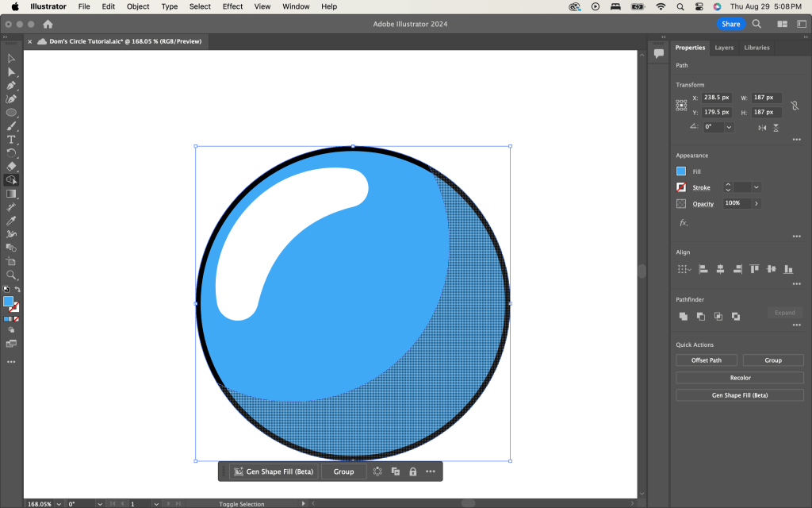The width and height of the screenshot is (812, 508).
Task: Click the Flip Horizontally icon in Transform
Action: 762,127
